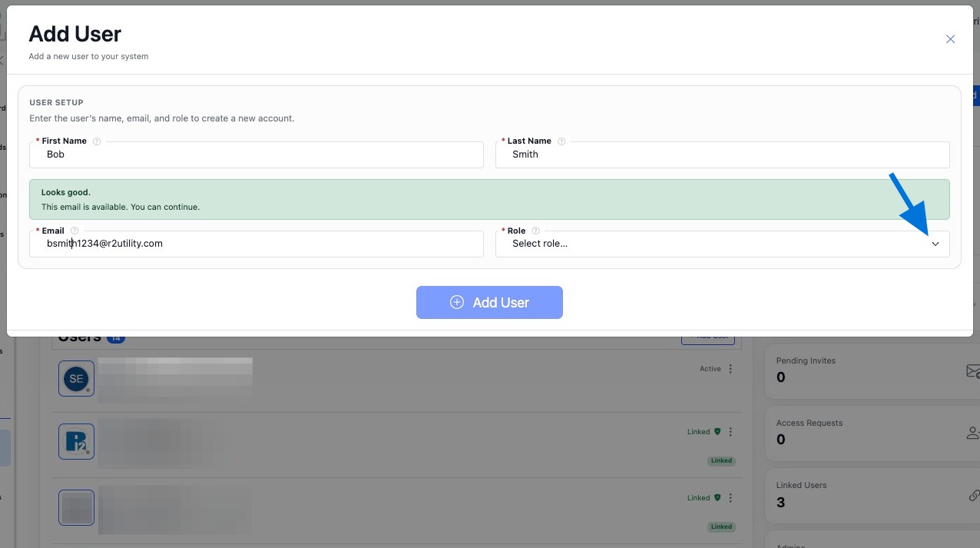Click the Add User dialog title

[75, 34]
